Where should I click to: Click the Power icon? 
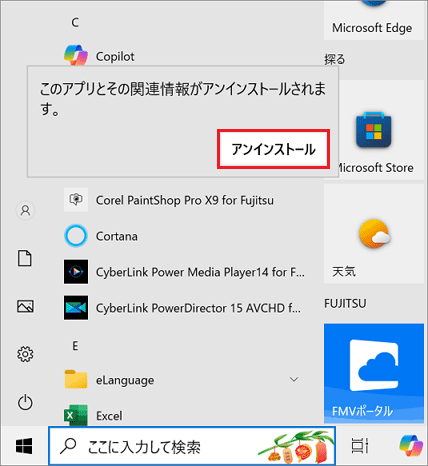tap(25, 402)
